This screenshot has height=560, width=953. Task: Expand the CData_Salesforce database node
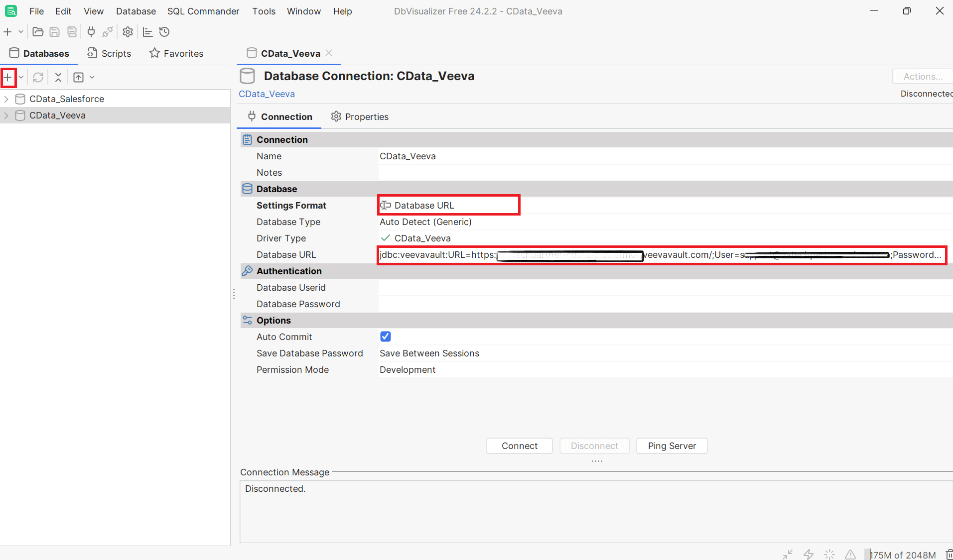pyautogui.click(x=6, y=99)
